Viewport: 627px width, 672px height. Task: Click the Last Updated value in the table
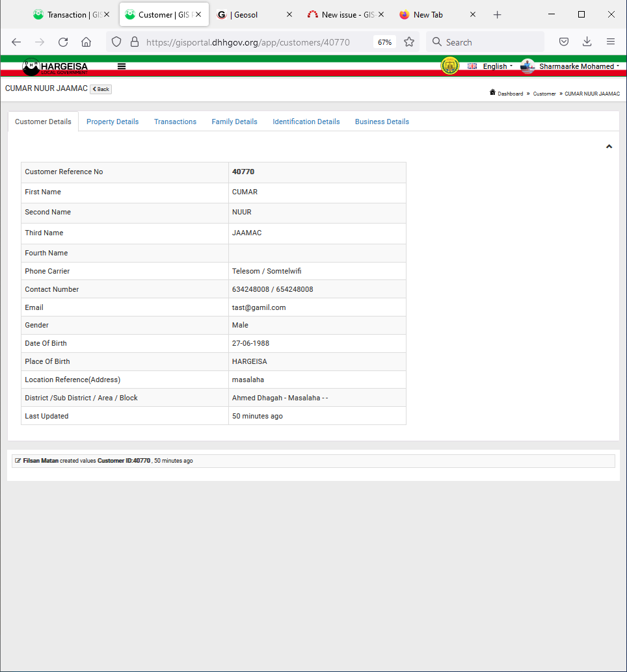pos(258,416)
